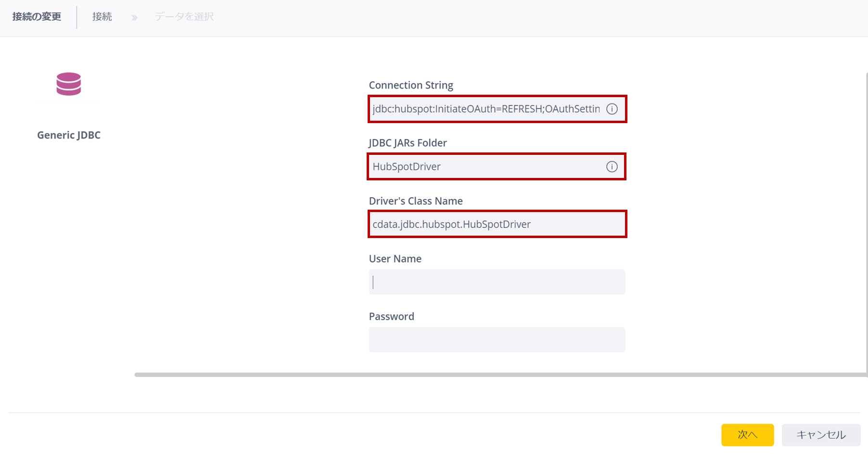Click the JDBC JARs Folder info icon
Screen dimensions: 868x454
pos(612,167)
